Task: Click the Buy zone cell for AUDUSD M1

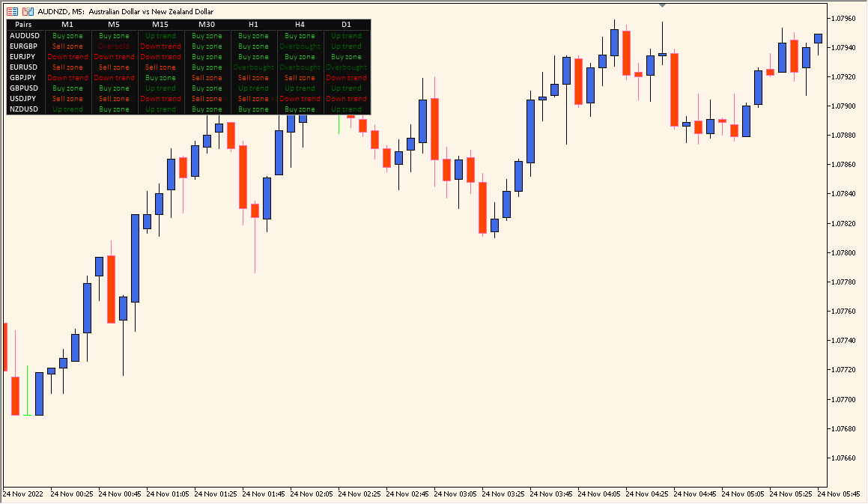Action: click(67, 35)
